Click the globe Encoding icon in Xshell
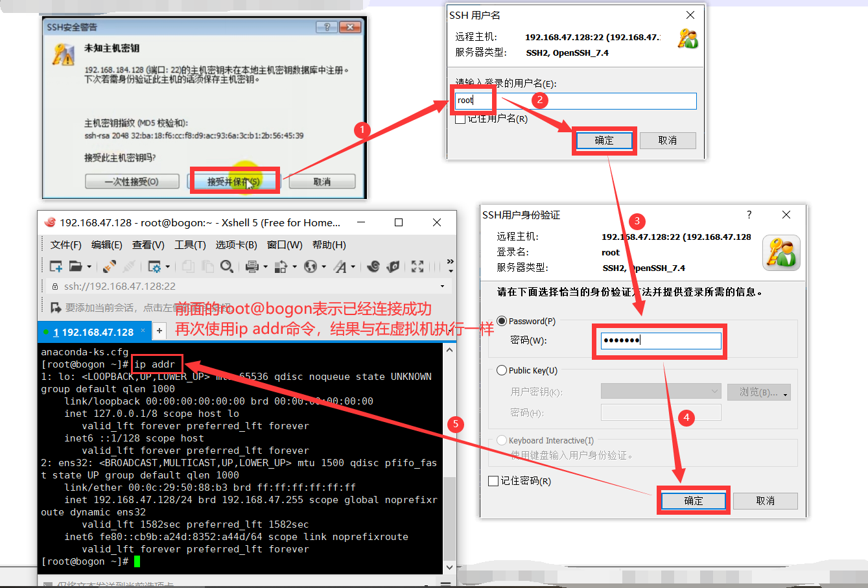 coord(311,266)
